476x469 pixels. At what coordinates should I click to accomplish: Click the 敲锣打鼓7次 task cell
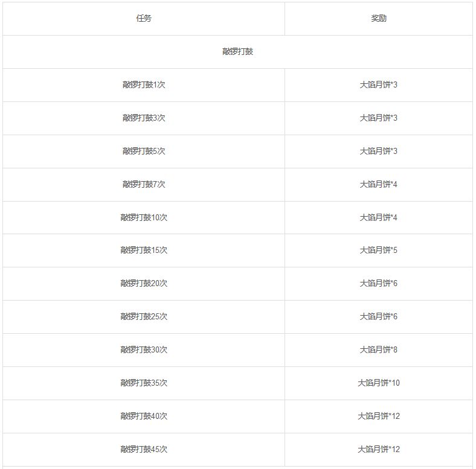coord(144,184)
